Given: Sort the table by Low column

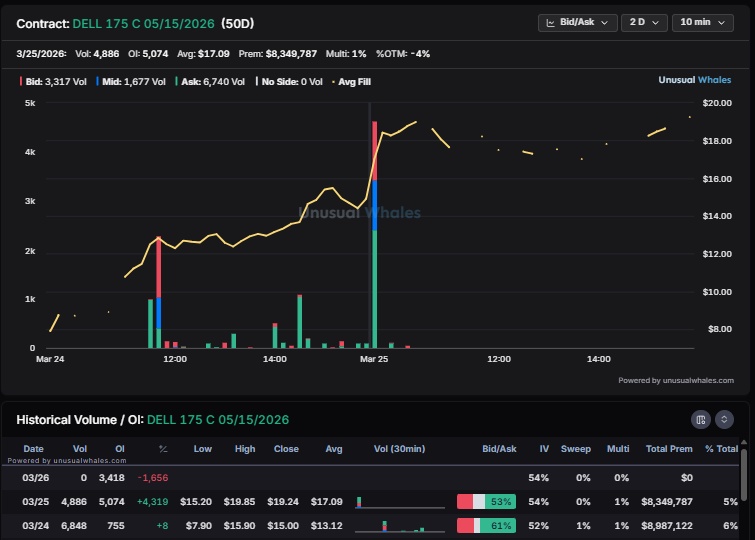Looking at the screenshot, I should tap(203, 449).
